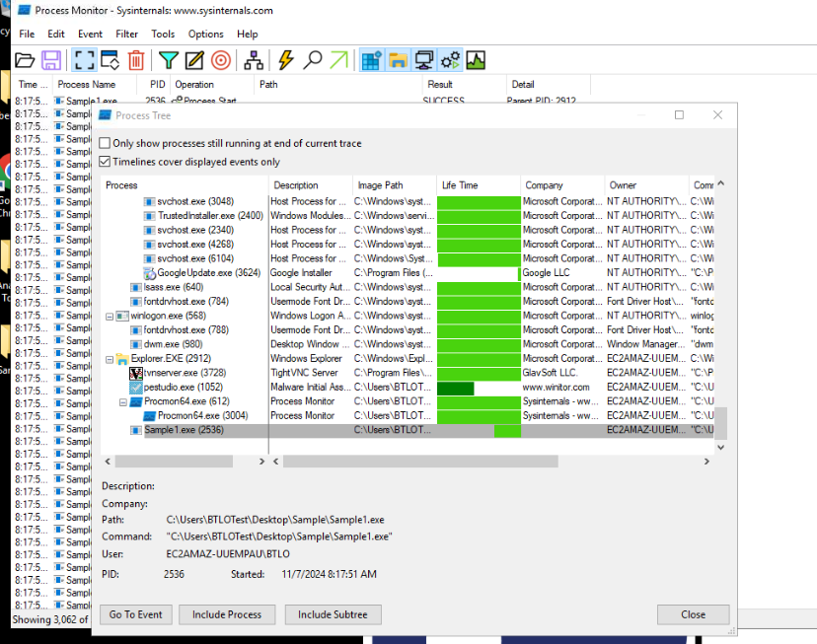This screenshot has height=644, width=817.
Task: Open Find with the magnifier icon
Action: point(313,60)
